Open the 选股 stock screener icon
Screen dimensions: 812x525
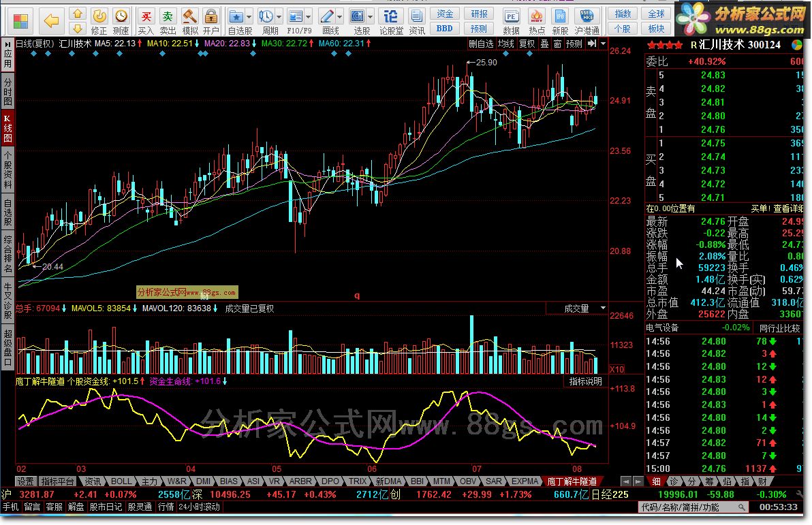tap(358, 22)
